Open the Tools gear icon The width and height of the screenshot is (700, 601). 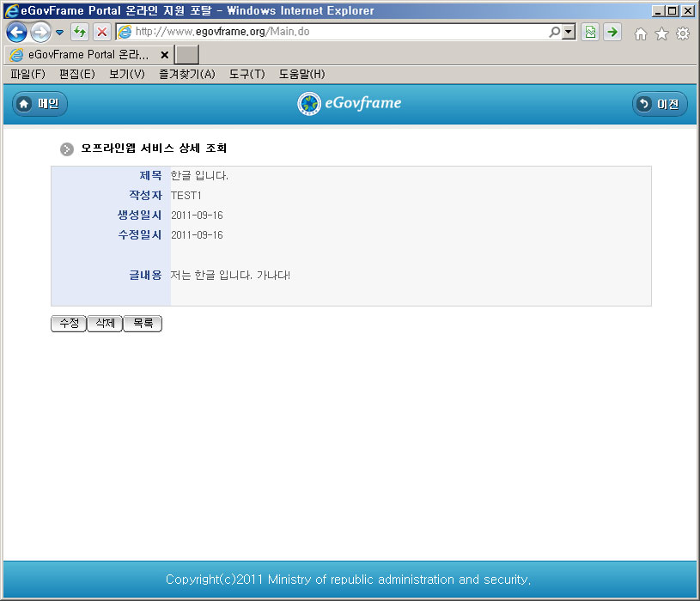coord(683,33)
